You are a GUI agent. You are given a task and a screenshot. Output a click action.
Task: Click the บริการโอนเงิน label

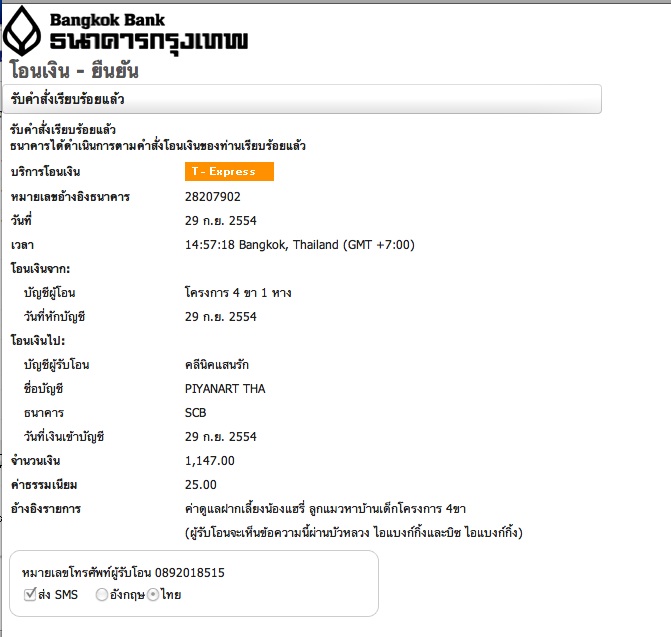coord(45,172)
